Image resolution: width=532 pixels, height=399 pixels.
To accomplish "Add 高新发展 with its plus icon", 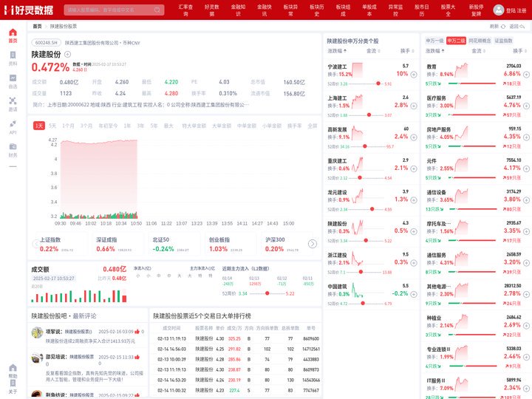I will pyautogui.click(x=414, y=137).
